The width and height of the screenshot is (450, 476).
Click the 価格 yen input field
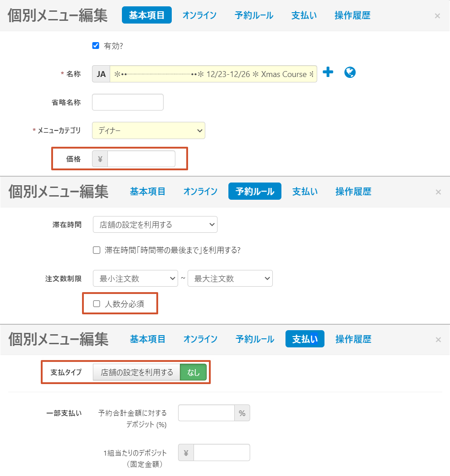click(141, 159)
